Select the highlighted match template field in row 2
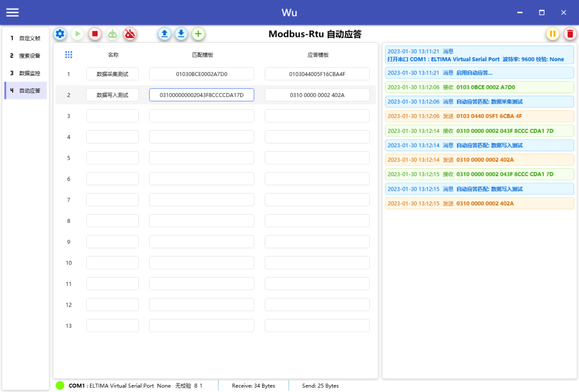 [x=201, y=94]
